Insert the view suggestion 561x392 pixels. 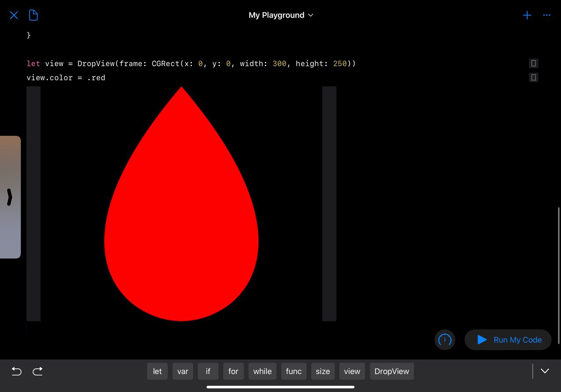[352, 371]
